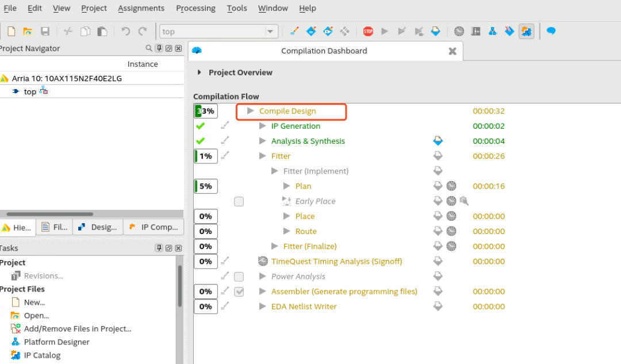
Task: Click the play triangle beside Place
Action: (x=287, y=216)
